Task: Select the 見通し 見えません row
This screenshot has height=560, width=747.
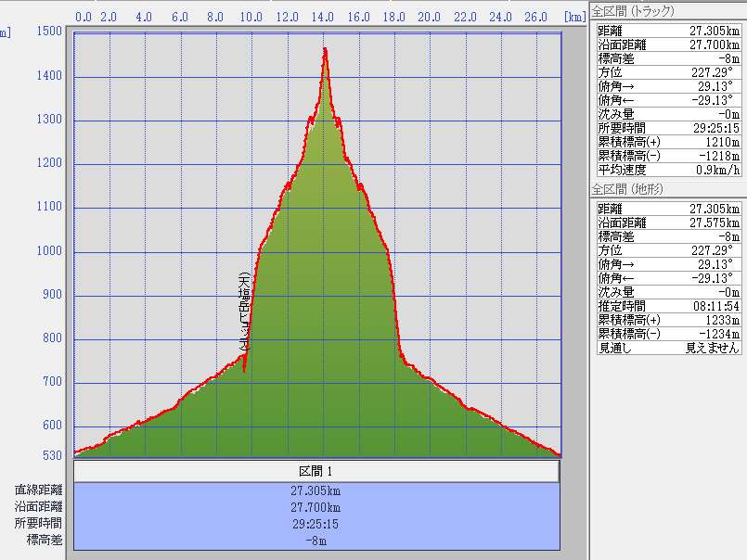Action: click(668, 347)
